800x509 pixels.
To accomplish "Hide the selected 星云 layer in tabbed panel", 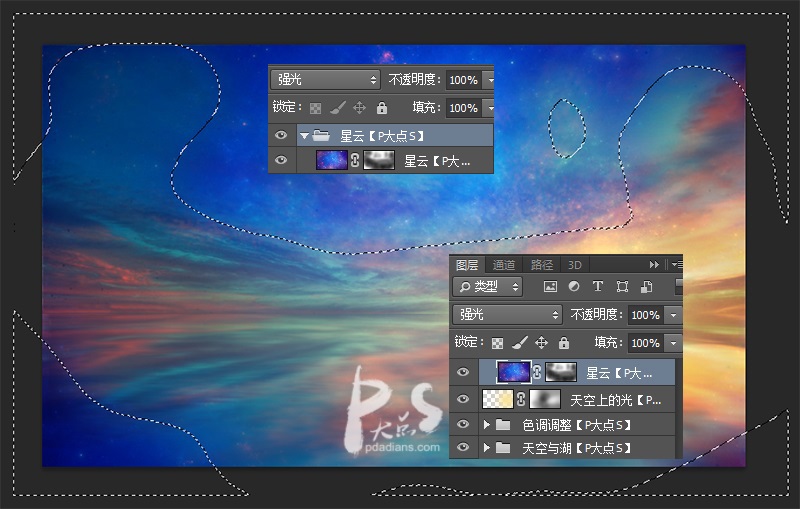I will click(x=463, y=372).
